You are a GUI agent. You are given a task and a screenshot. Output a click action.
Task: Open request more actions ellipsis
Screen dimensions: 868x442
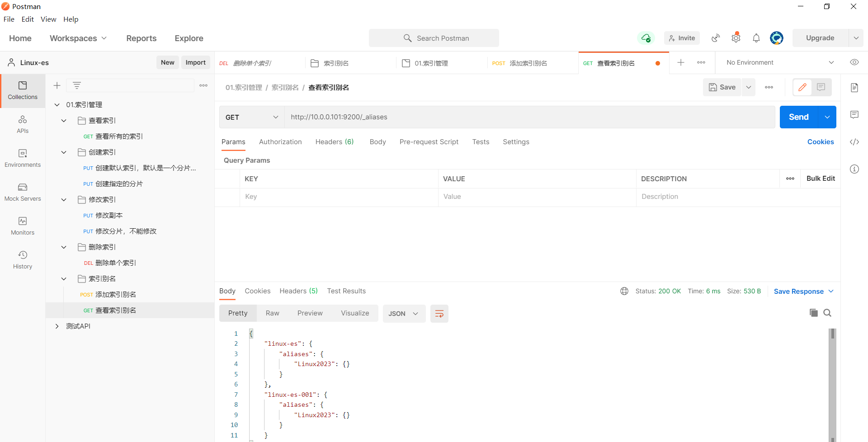769,87
